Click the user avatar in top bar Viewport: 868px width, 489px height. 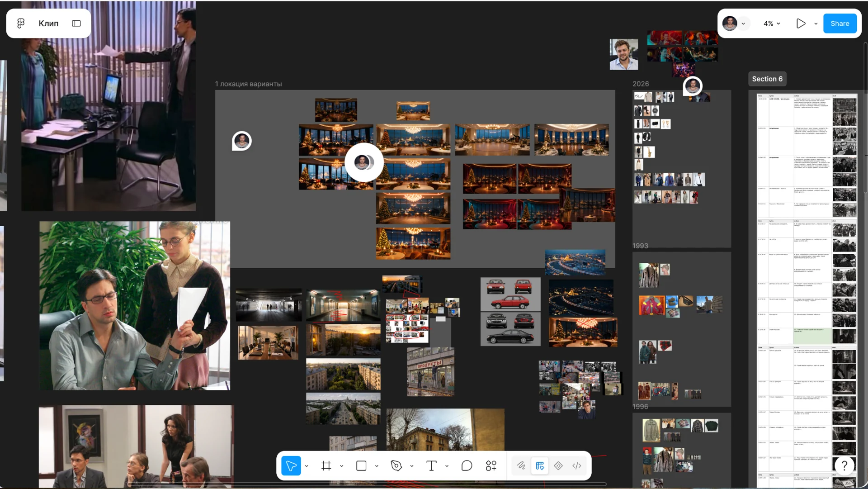tap(730, 23)
